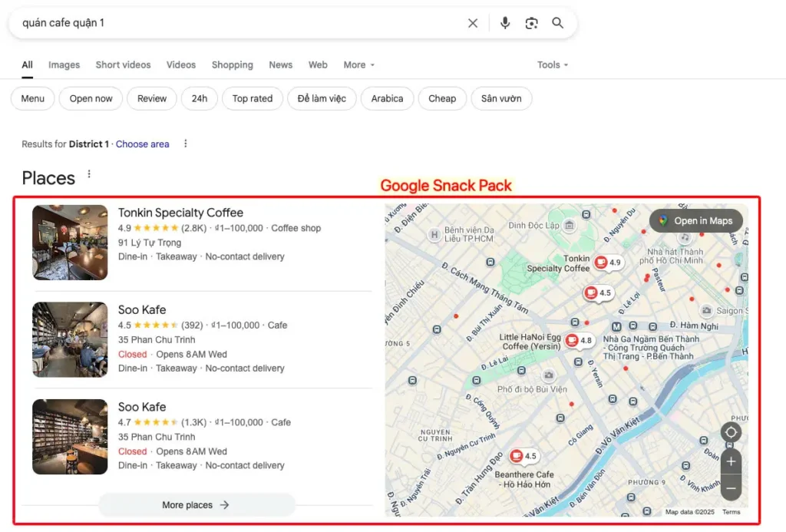Select the Arabica filter chip
Image resolution: width=786 pixels, height=532 pixels.
pyautogui.click(x=387, y=98)
